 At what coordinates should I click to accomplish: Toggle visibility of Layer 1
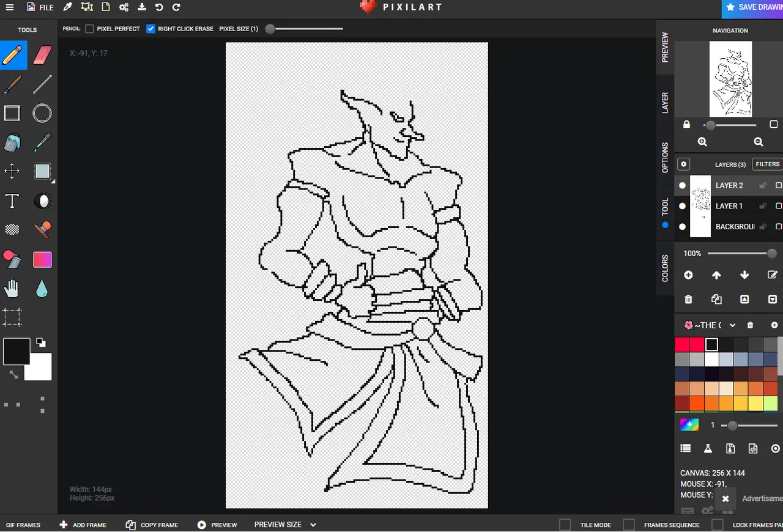click(682, 206)
